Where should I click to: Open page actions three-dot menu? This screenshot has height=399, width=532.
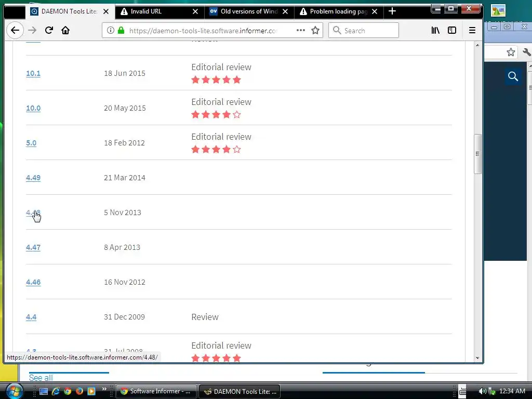(x=301, y=30)
